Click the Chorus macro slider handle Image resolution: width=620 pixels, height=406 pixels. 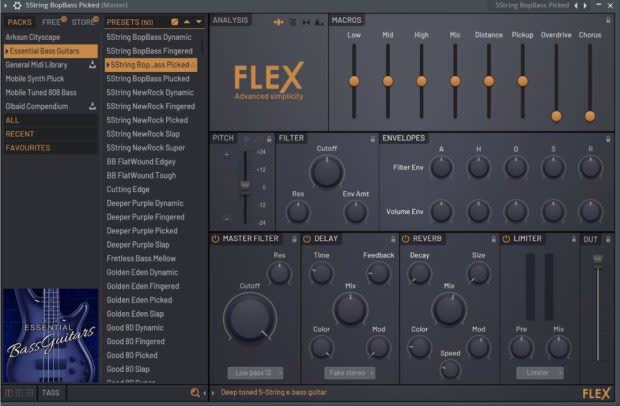click(590, 116)
